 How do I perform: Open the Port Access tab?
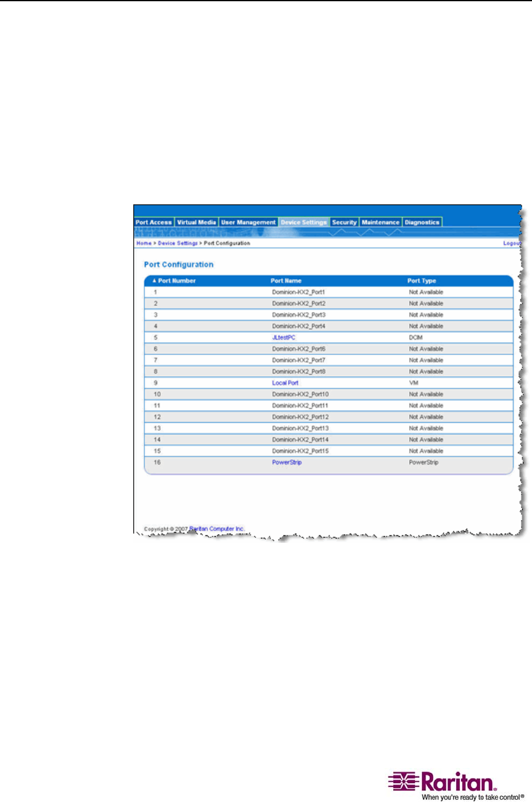click(154, 222)
